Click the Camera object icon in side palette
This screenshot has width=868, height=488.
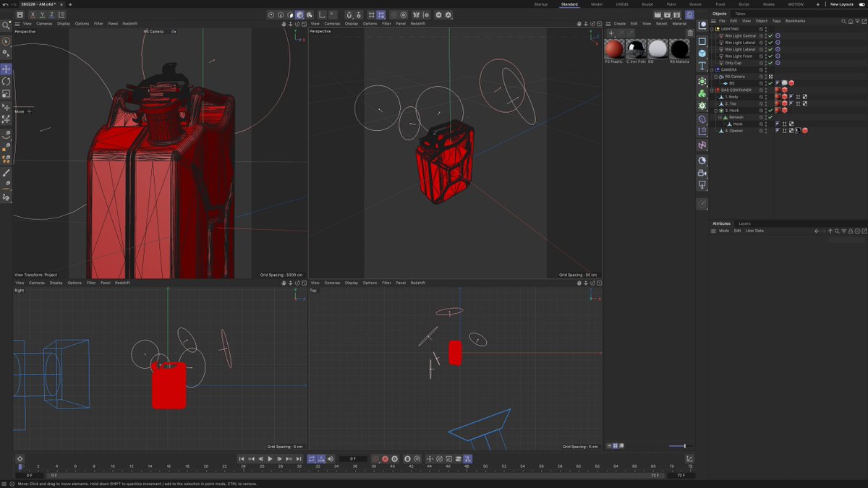(702, 173)
